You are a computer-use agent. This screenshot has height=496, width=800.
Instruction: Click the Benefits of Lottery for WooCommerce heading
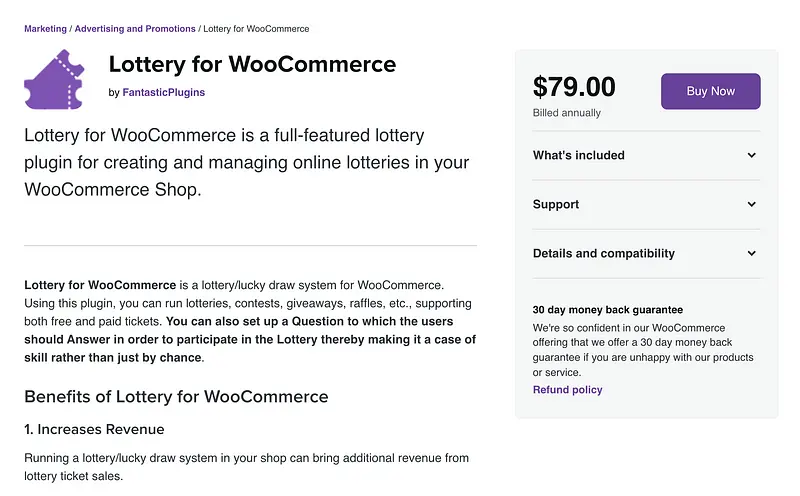click(x=176, y=396)
